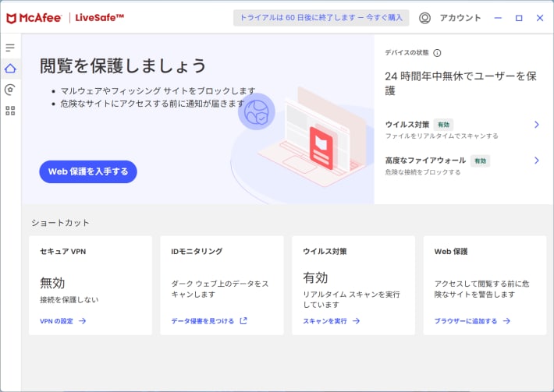Click the 有効 badge next to ウイルス対策
554x392 pixels.
click(443, 125)
